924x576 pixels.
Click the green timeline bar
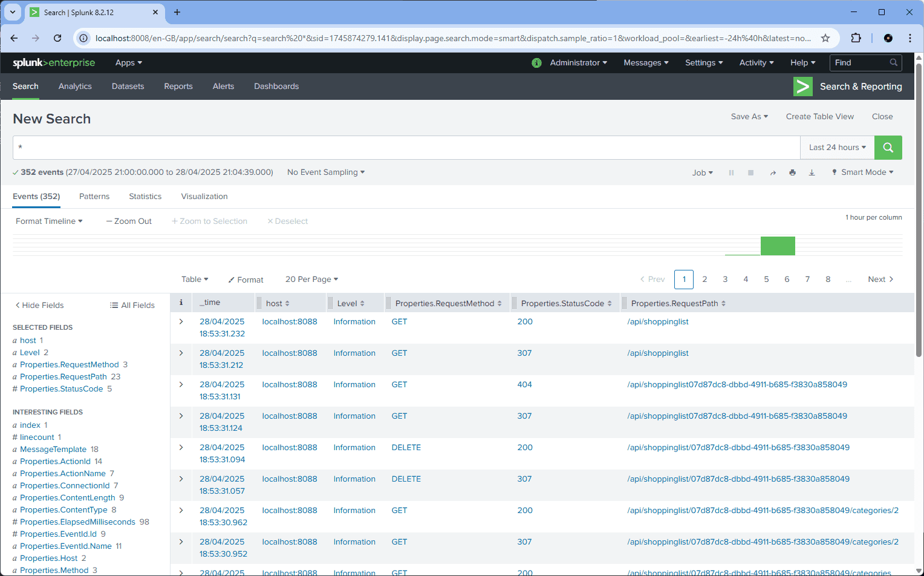click(x=778, y=246)
